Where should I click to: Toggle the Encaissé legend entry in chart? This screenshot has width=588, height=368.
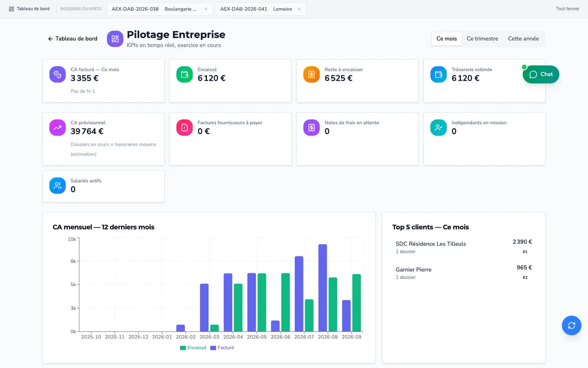(x=193, y=348)
